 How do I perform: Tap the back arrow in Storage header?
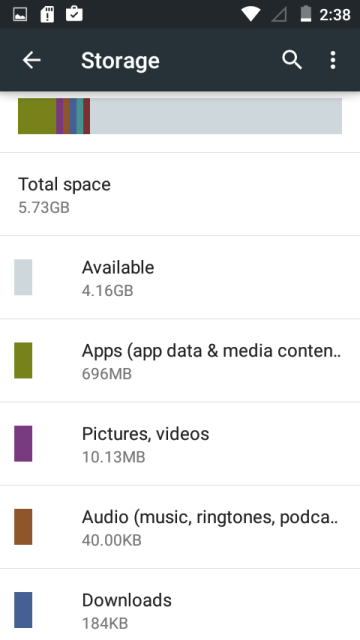[x=31, y=60]
